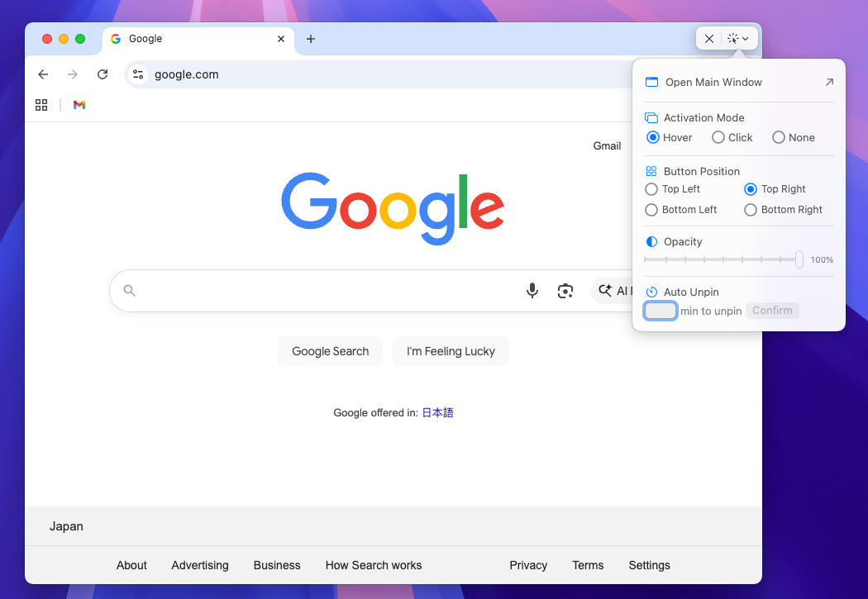Screen dimensions: 868x599
Task: Reload the page
Action: coord(102,74)
